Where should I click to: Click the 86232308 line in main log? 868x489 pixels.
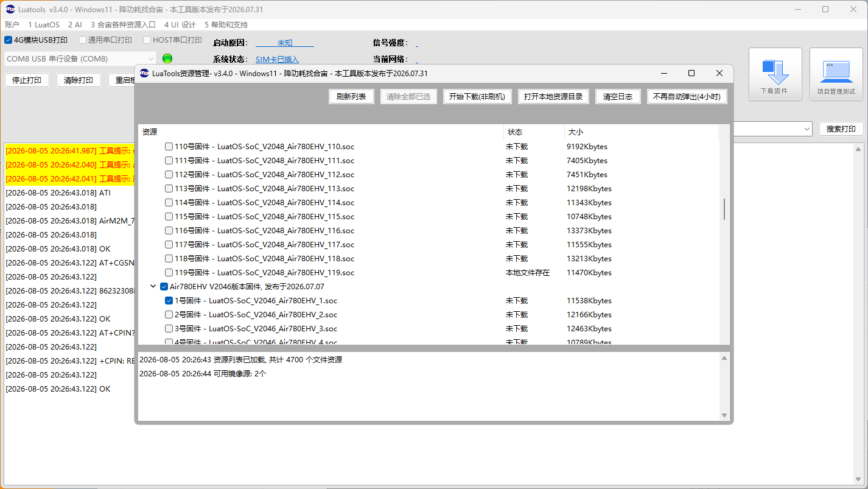tap(70, 290)
